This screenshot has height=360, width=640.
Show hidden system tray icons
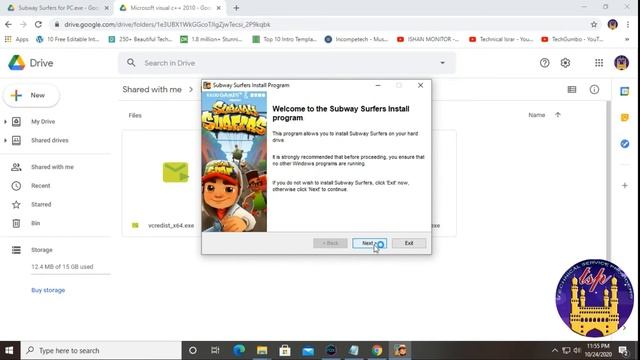click(554, 350)
